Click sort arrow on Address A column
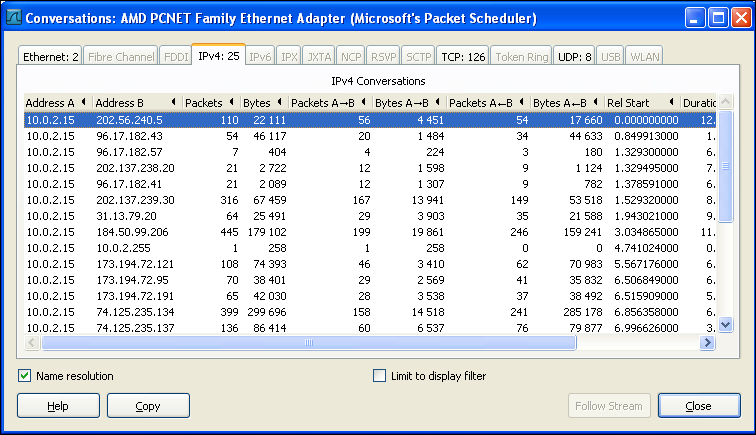Screen dimensions: 756x435 (84, 102)
